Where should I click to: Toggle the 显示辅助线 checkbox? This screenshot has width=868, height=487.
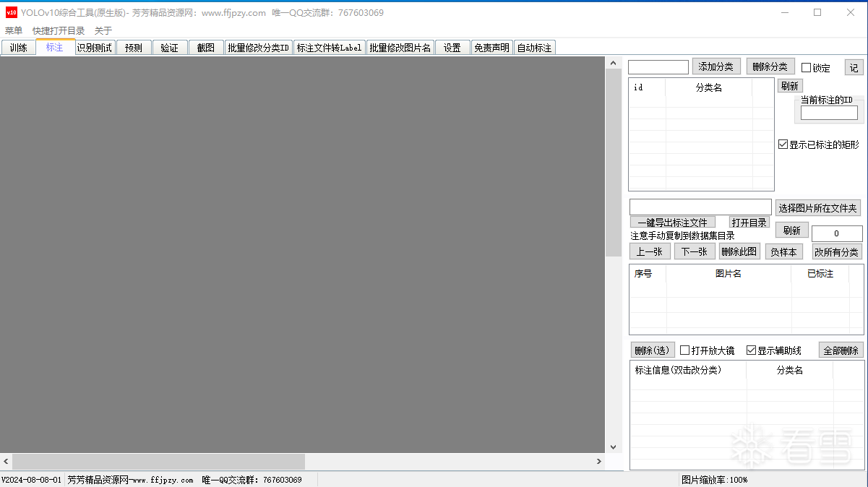751,350
